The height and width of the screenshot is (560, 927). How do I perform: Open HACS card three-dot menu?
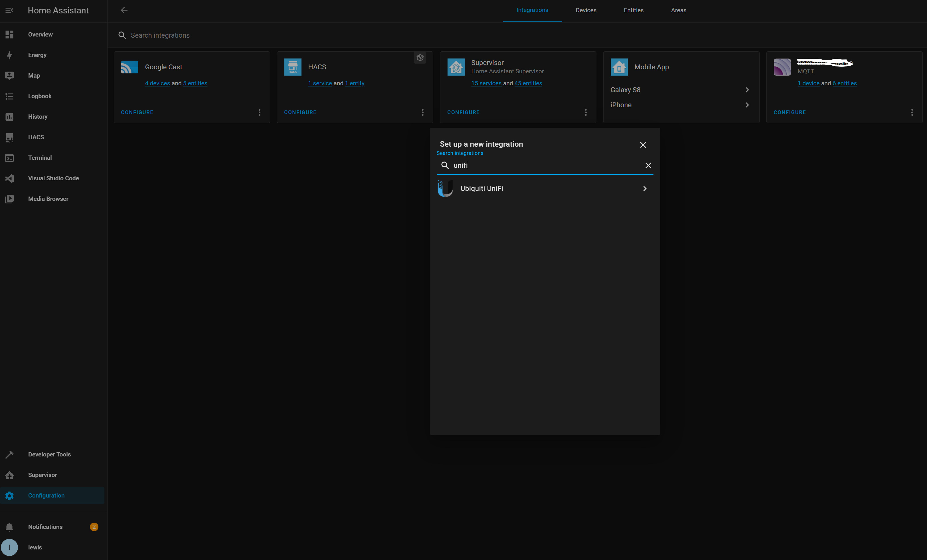pos(422,112)
